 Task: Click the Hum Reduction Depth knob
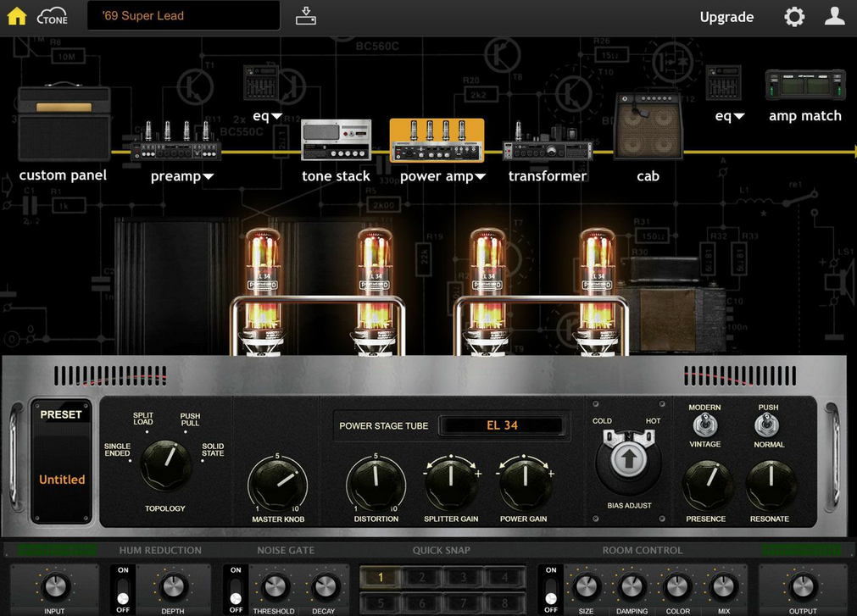173,586
